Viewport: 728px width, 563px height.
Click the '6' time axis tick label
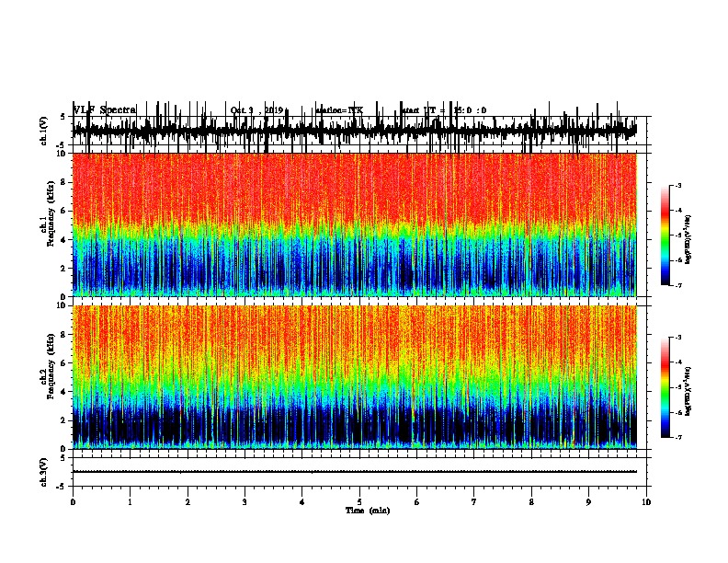coord(417,502)
